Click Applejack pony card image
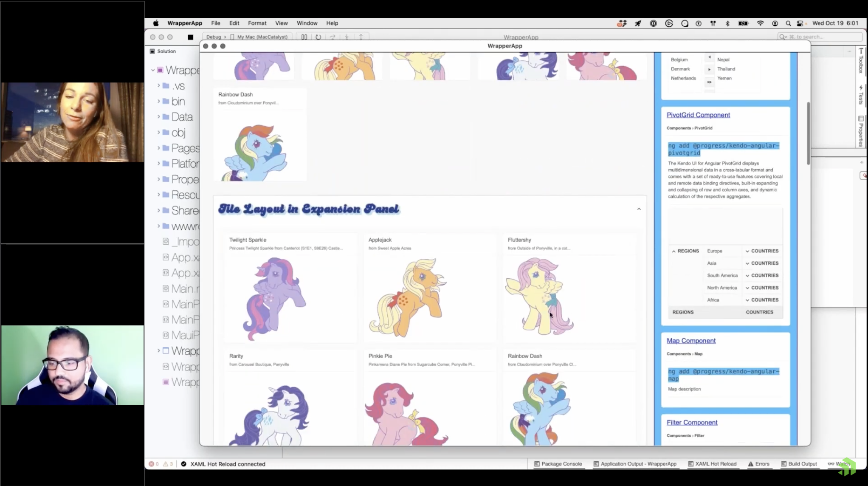Screen dimensions: 868x486 tap(408, 298)
